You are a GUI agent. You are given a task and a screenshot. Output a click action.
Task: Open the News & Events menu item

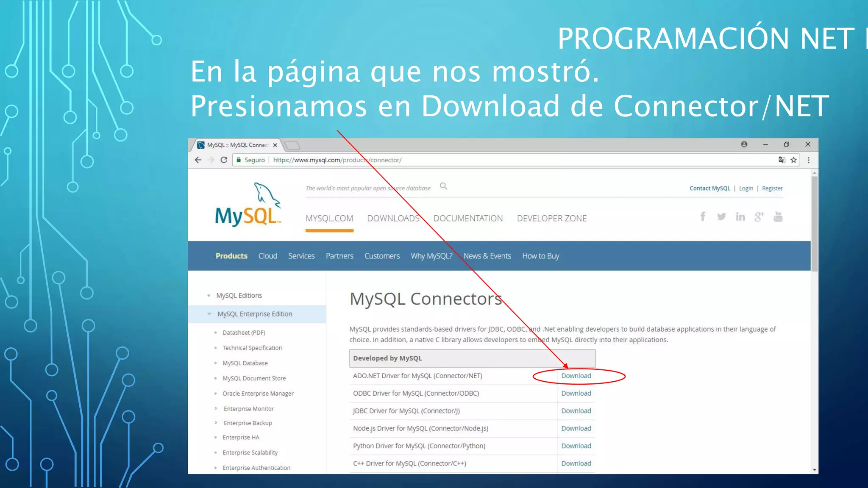click(x=487, y=256)
